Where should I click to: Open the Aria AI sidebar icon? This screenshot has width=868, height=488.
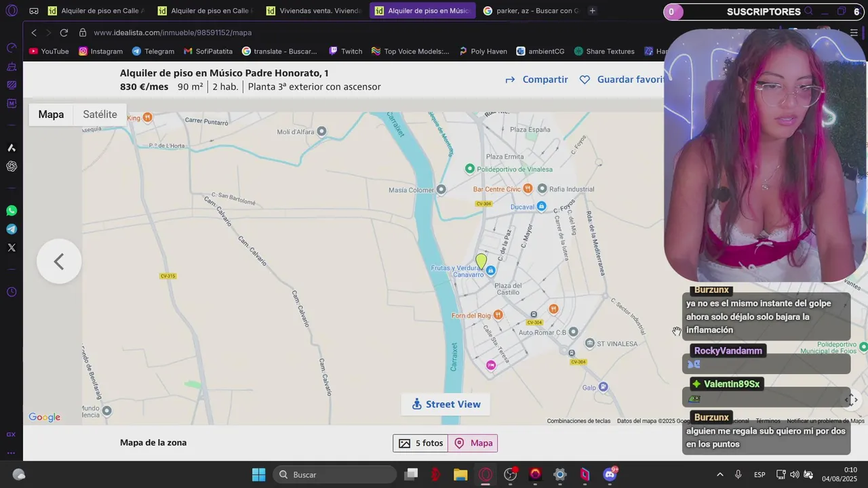pos(12,148)
